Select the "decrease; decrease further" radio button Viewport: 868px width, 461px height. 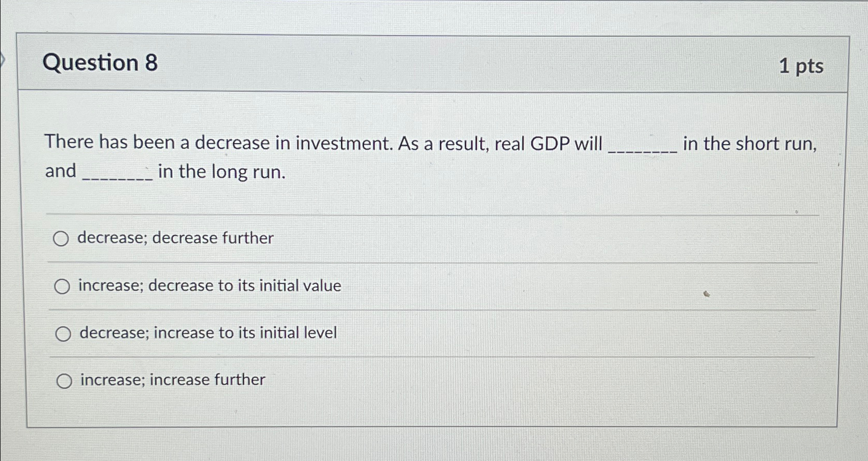click(x=62, y=239)
